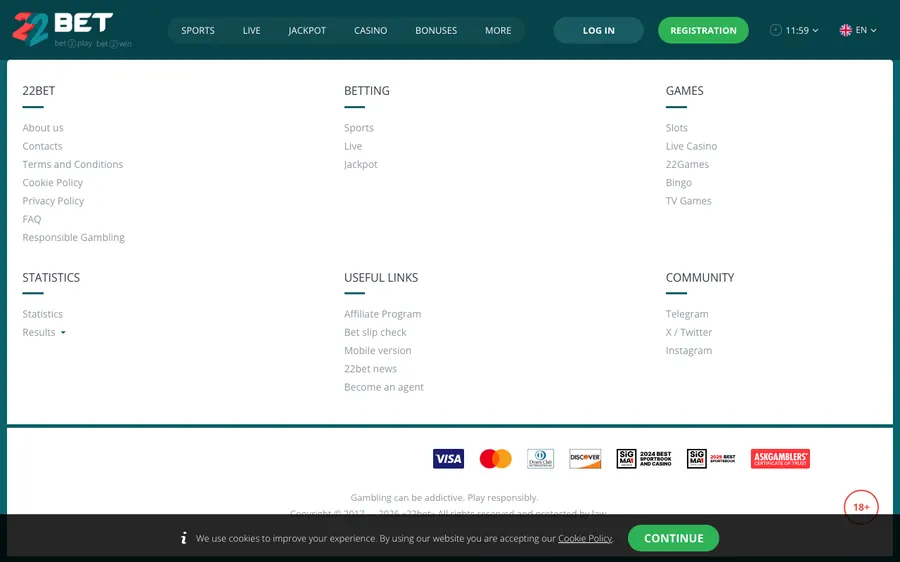Image resolution: width=900 pixels, height=562 pixels.
Task: Click the Discover card icon
Action: tap(585, 459)
